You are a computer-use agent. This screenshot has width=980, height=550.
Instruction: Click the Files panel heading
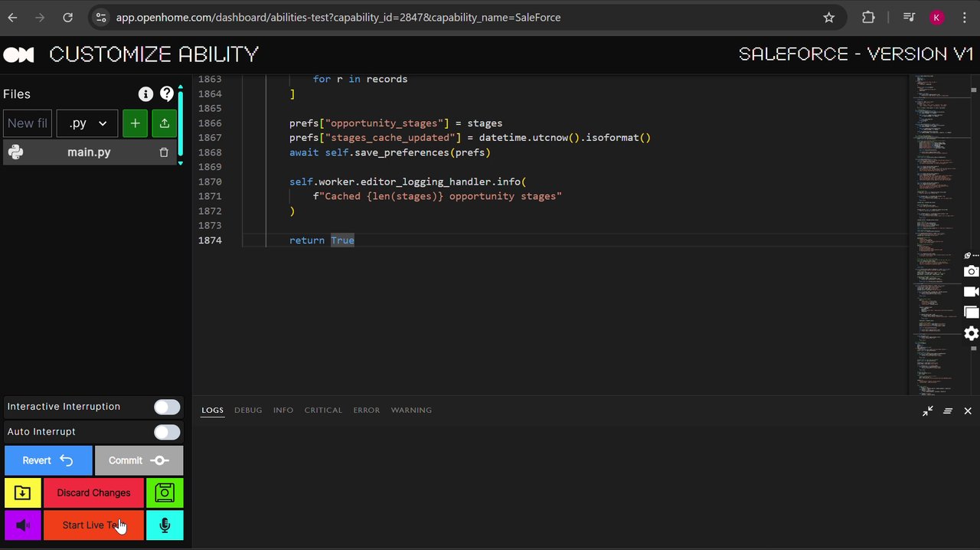coord(17,94)
